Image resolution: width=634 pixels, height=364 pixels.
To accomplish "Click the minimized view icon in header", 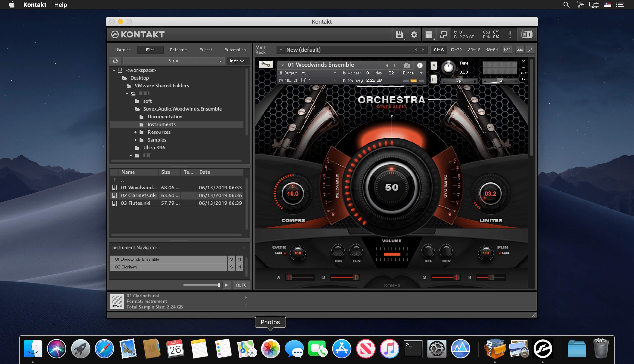I will click(443, 34).
